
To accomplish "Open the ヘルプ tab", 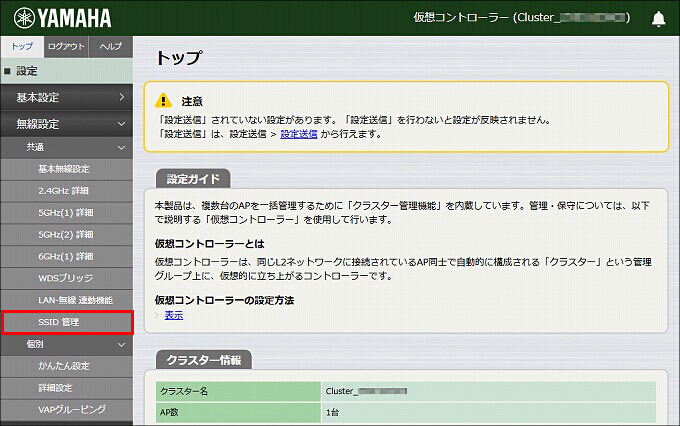I will pyautogui.click(x=111, y=46).
